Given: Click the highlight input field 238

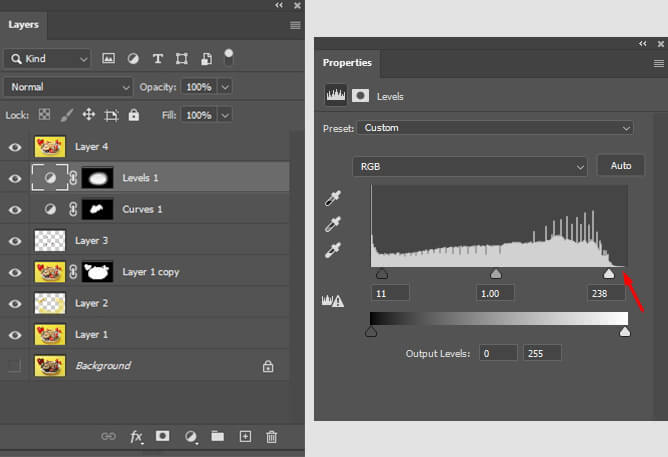Looking at the screenshot, I should [606, 293].
